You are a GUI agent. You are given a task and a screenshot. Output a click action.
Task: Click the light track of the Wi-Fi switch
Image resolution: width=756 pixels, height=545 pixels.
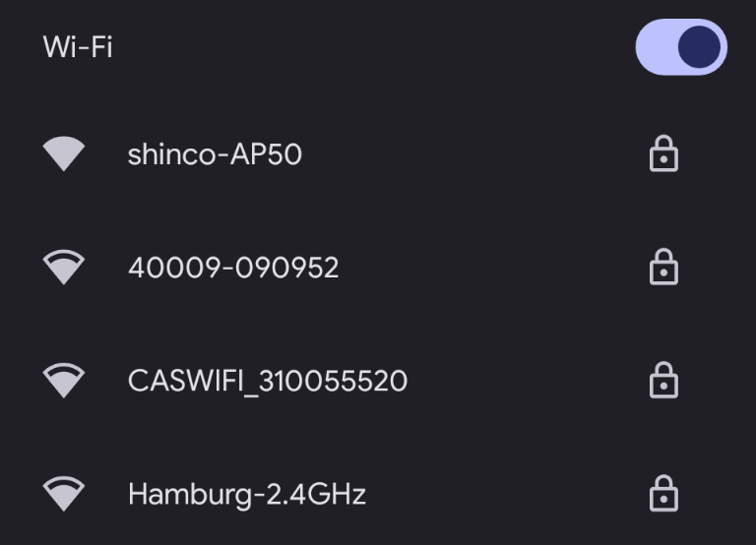tap(655, 47)
